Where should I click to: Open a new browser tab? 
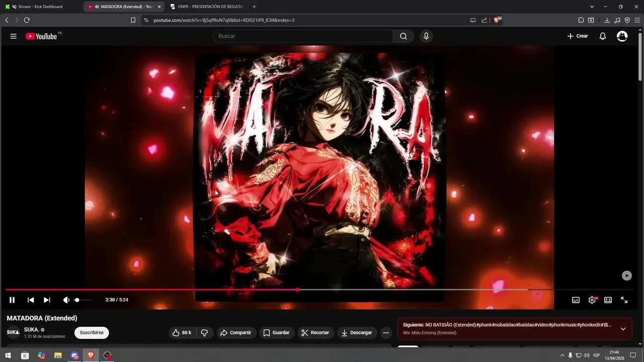(x=254, y=7)
